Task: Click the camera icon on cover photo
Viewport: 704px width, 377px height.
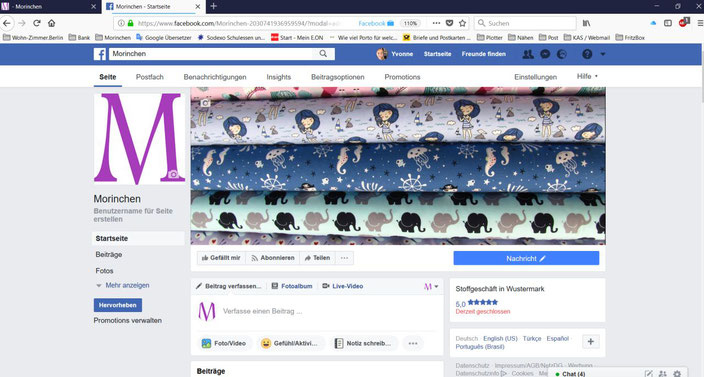Action: coord(205,103)
